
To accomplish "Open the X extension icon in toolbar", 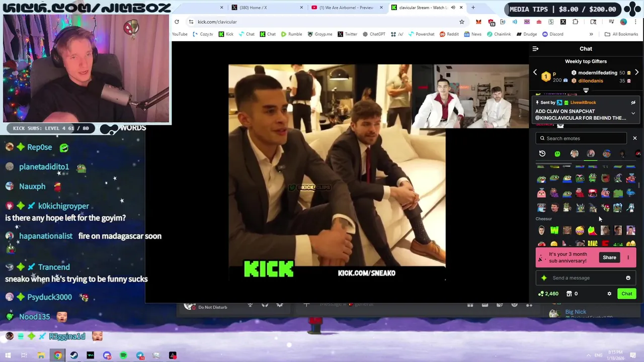I will click(563, 22).
